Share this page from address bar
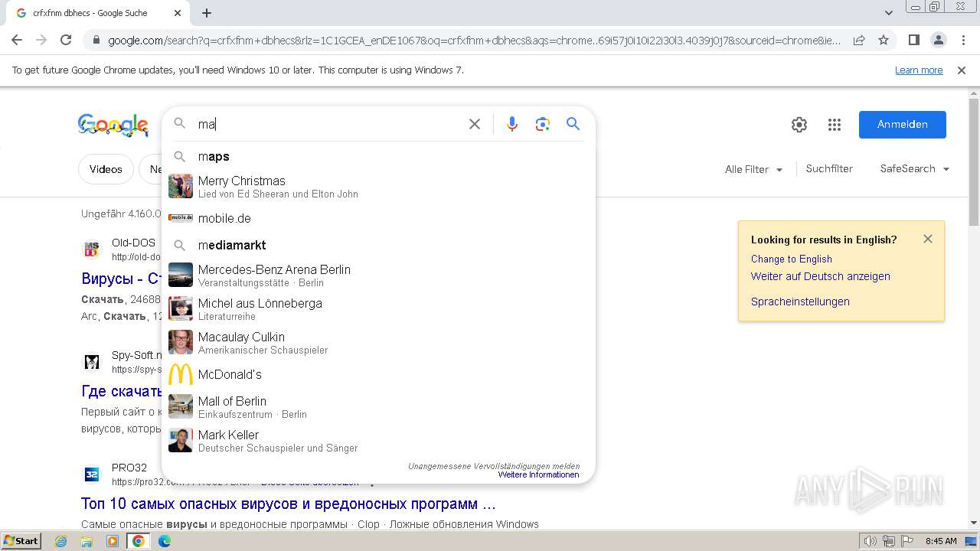Image resolution: width=980 pixels, height=551 pixels. point(859,41)
